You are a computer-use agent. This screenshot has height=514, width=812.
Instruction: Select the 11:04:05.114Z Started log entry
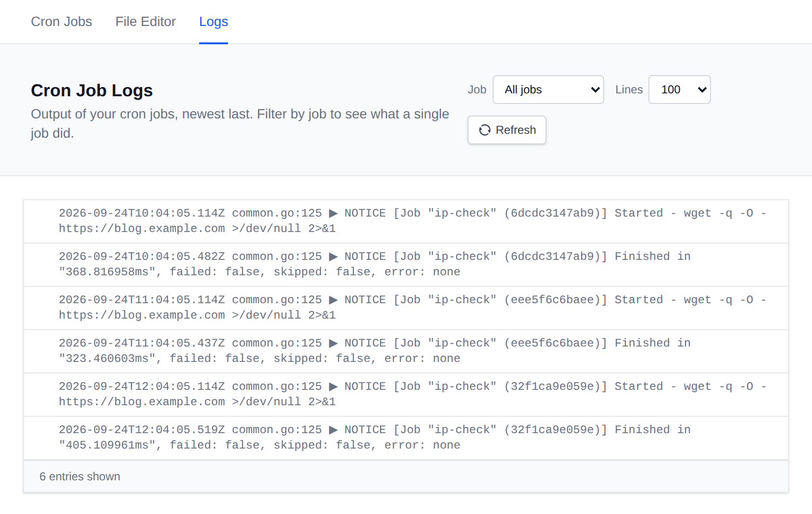[x=406, y=308]
